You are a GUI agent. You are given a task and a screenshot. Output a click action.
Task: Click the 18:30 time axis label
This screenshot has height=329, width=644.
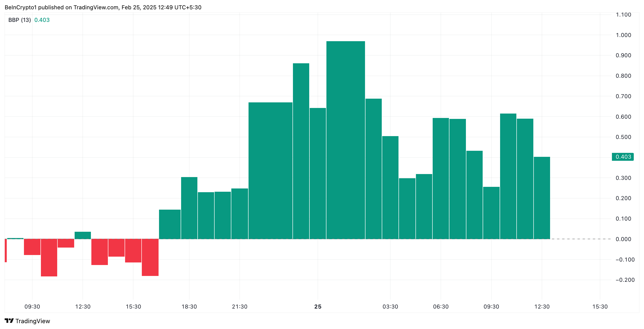(189, 306)
